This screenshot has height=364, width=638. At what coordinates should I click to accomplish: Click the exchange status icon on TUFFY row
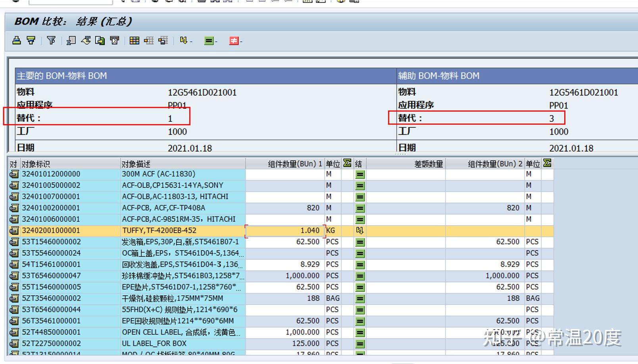(359, 230)
